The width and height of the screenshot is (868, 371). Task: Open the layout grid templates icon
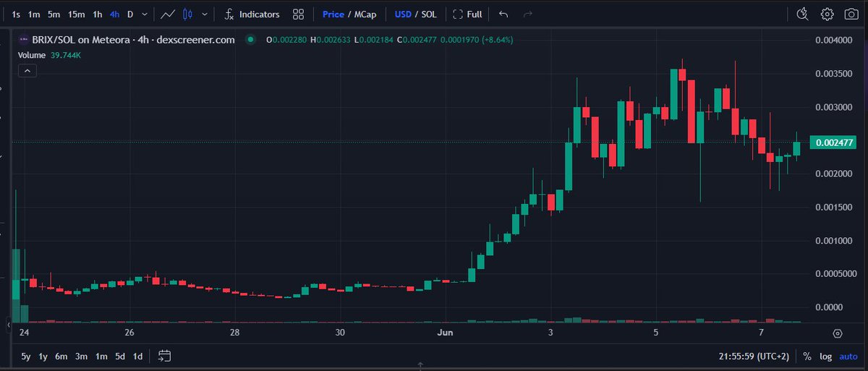(x=298, y=14)
